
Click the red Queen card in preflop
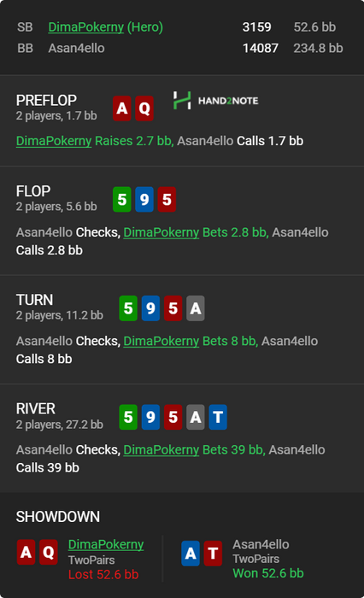144,108
